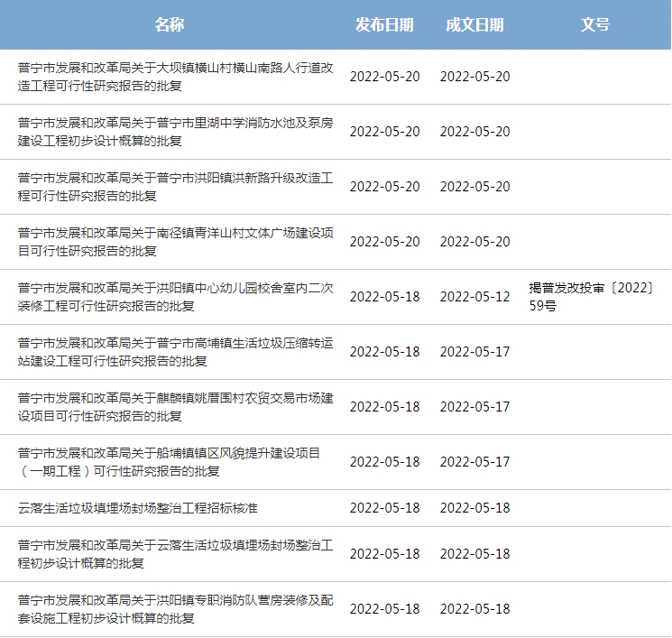
Task: Open the 洪阳镇中心幼儿园校舍 approval link
Action: [x=176, y=297]
